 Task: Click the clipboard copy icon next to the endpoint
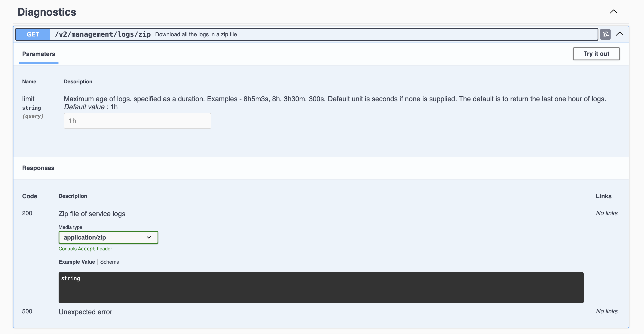point(605,34)
